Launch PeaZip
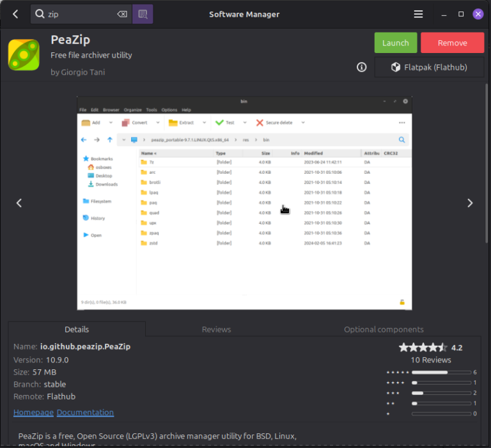The width and height of the screenshot is (491, 448). click(x=395, y=43)
